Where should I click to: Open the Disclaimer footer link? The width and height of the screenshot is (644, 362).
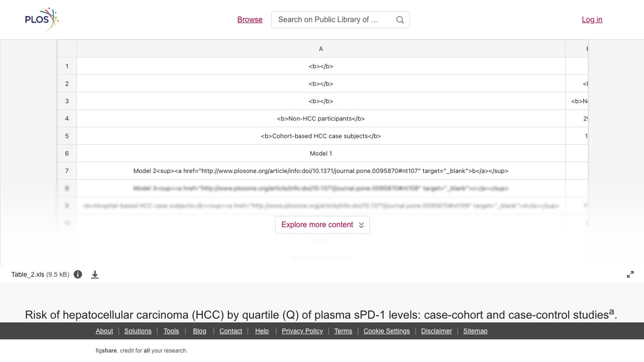point(437,331)
